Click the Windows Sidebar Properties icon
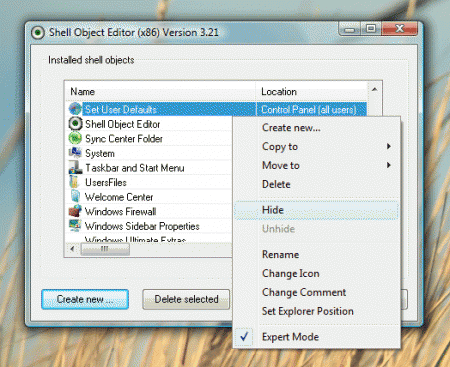 [x=75, y=226]
